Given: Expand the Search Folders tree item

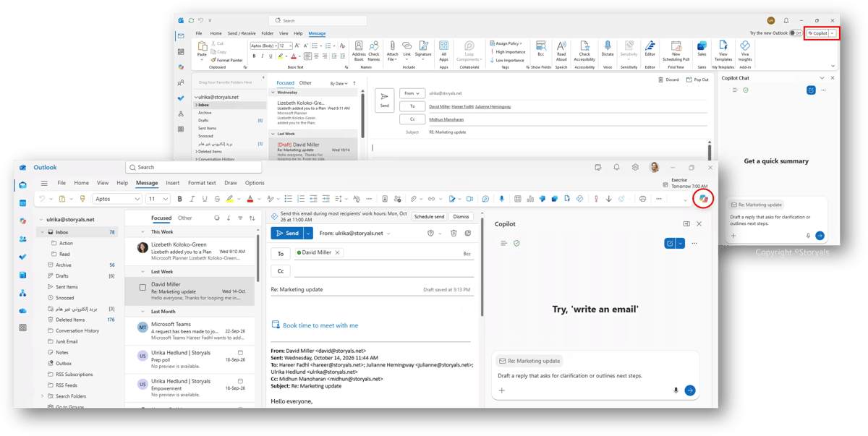Looking at the screenshot, I should coord(42,396).
